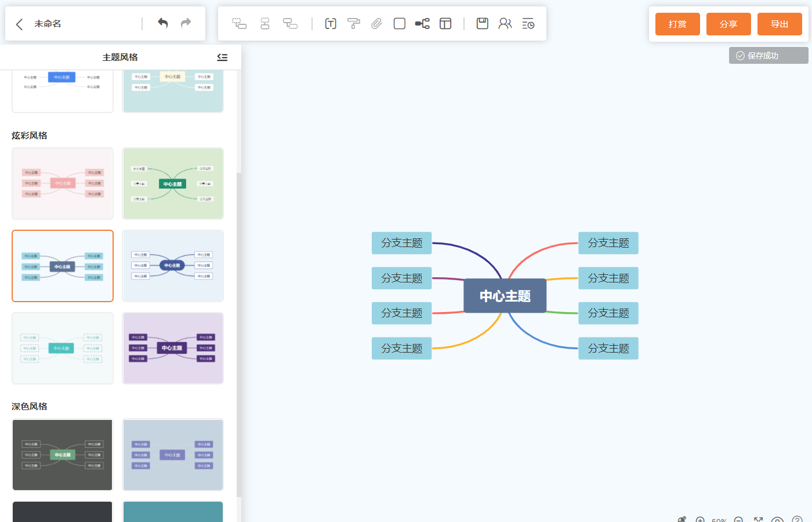Go back using the left arrow beside 未命名
The image size is (812, 522).
(20, 24)
